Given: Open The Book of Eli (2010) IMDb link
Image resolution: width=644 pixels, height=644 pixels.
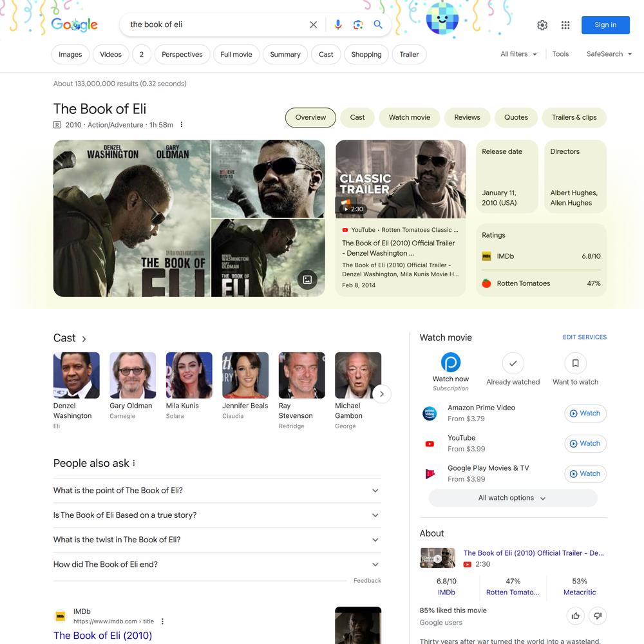Looking at the screenshot, I should (x=102, y=636).
